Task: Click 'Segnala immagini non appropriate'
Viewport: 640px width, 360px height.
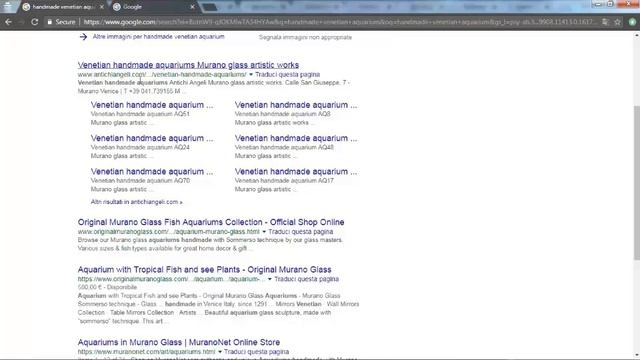Action: [305, 37]
